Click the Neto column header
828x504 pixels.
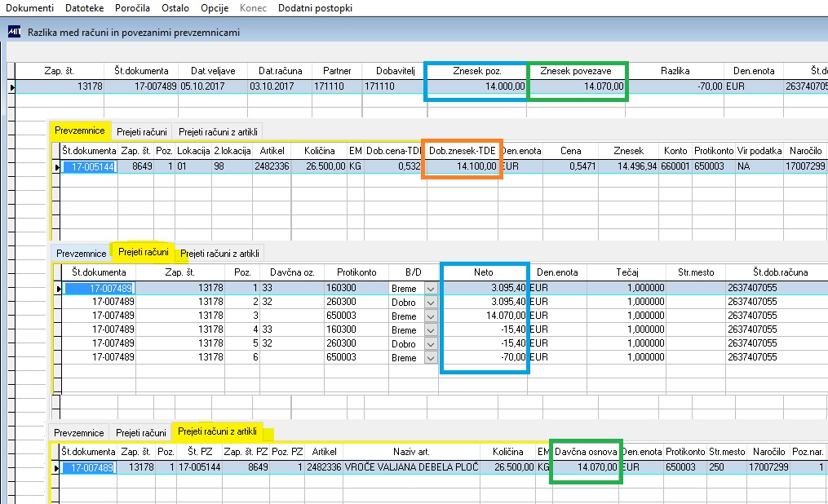483,272
